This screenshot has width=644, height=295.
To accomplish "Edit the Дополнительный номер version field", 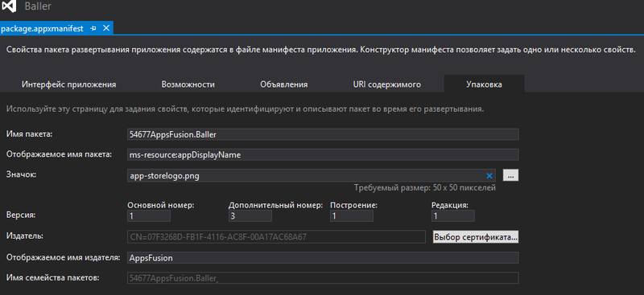I will click(x=250, y=215).
